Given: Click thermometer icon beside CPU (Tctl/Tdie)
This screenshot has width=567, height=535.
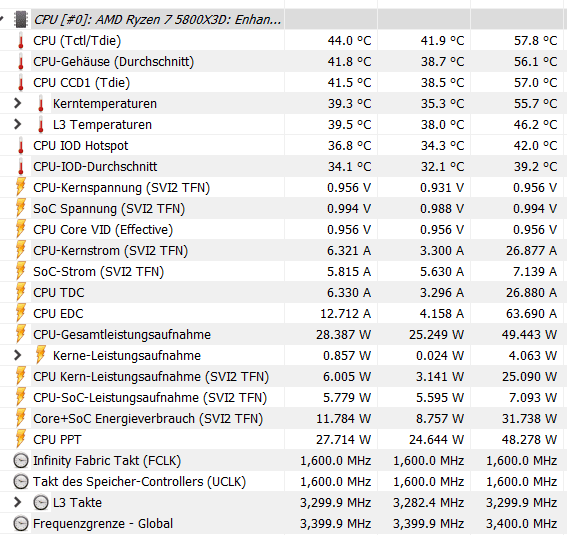Looking at the screenshot, I should (21, 40).
